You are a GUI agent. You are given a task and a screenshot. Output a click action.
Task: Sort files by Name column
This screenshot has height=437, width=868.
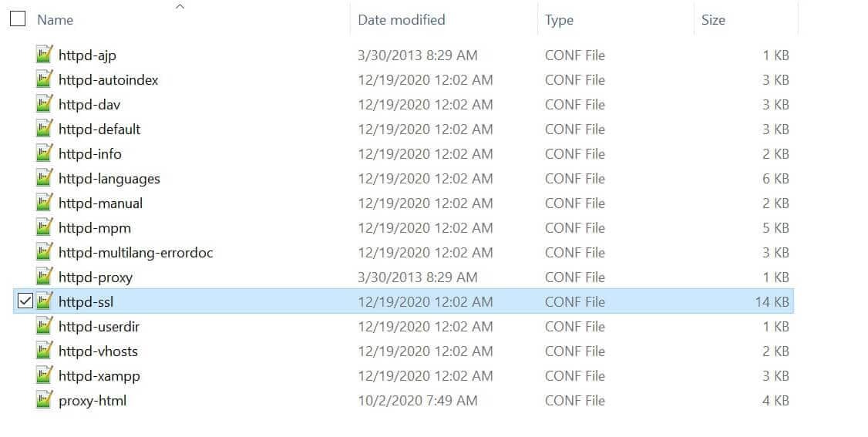pos(56,20)
